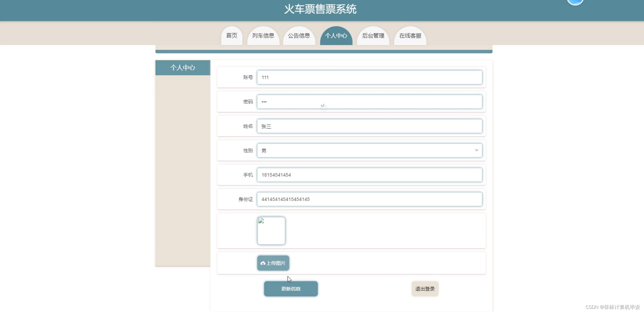
Task: Click the 退出登录 logout button
Action: tap(424, 289)
